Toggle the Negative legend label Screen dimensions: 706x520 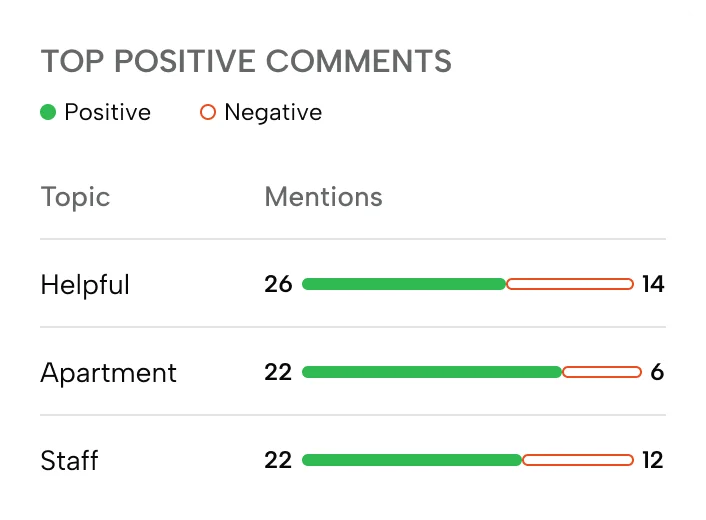pos(273,112)
